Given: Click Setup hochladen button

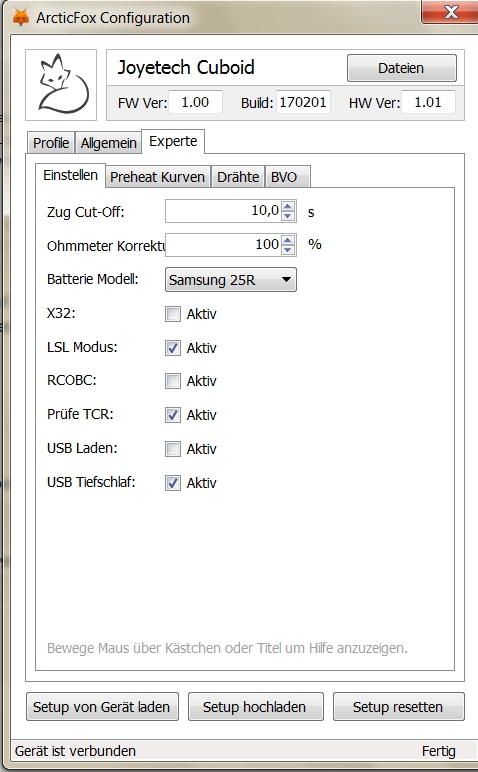Looking at the screenshot, I should tap(255, 707).
